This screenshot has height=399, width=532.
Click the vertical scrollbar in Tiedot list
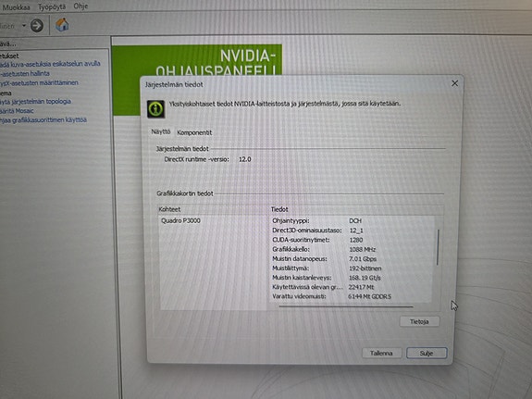pyautogui.click(x=438, y=247)
